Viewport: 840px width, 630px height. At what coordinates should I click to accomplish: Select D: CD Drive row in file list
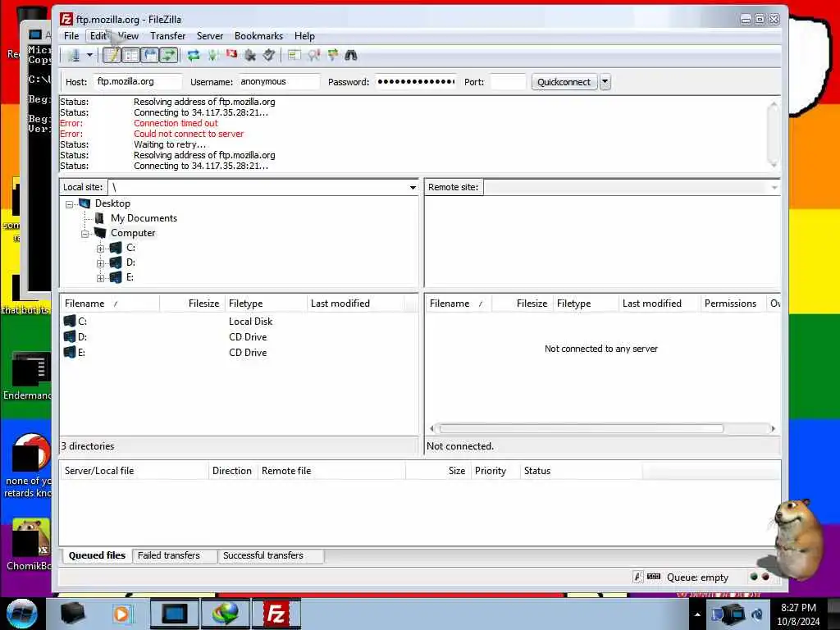point(239,337)
